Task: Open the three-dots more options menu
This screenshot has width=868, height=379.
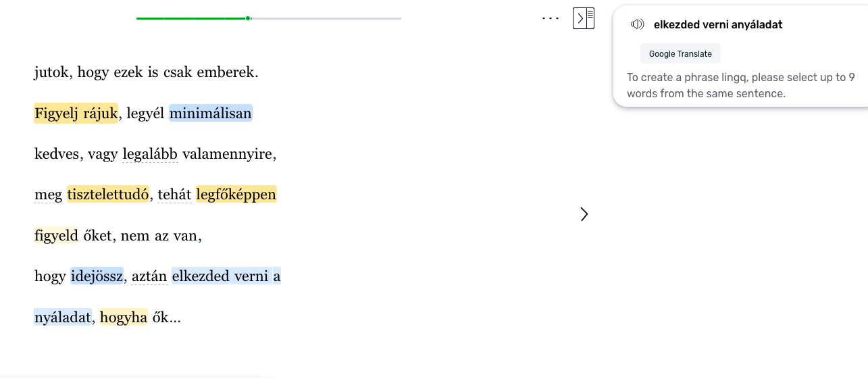Action: pyautogui.click(x=551, y=18)
